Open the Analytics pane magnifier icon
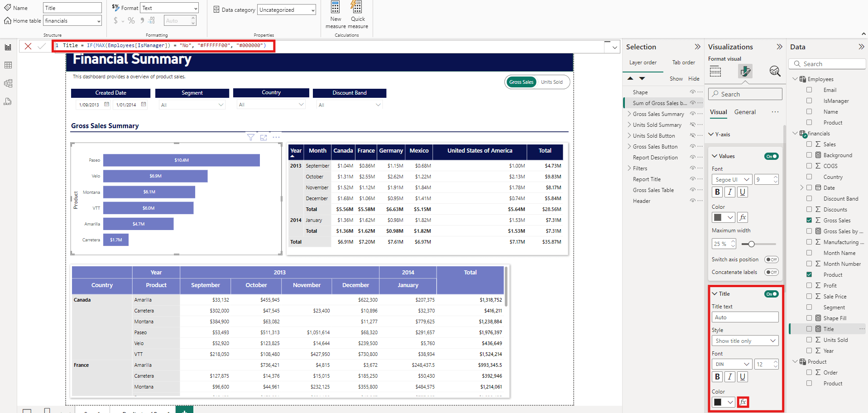Viewport: 868px width, 413px height. [775, 71]
